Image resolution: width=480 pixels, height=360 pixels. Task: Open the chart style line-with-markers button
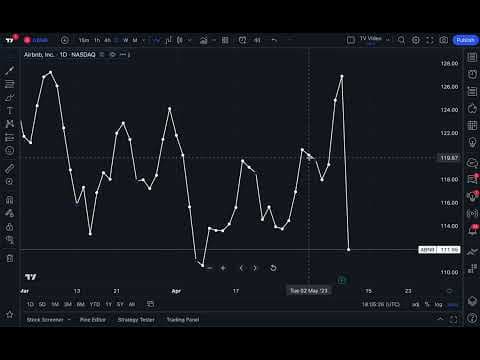[x=156, y=40]
